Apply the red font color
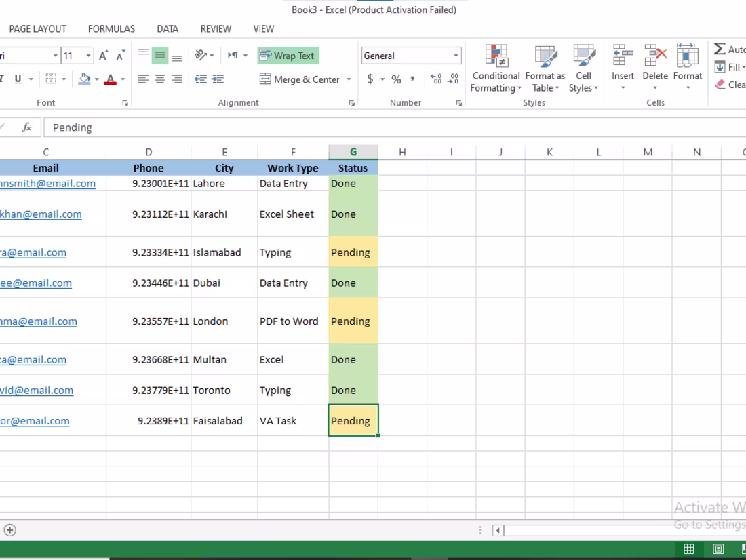Screen dimensions: 746x560 [111, 79]
